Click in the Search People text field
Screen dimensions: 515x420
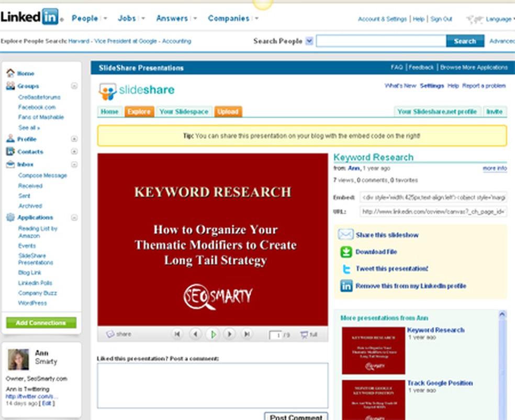coord(381,41)
